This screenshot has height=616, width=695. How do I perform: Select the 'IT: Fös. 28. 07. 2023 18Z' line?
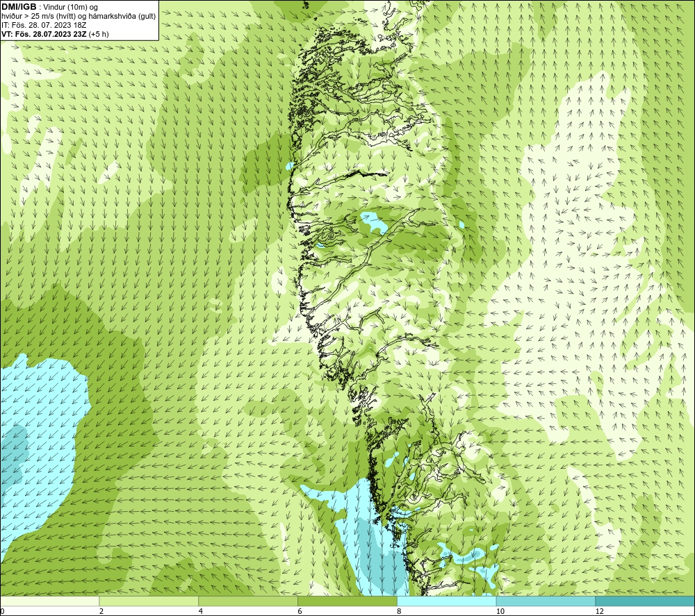44,25
